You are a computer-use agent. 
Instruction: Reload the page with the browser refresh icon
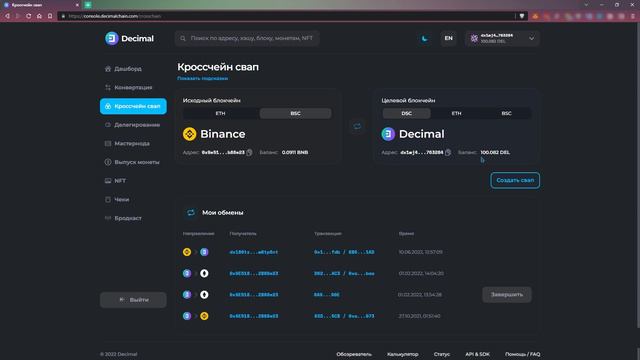(29, 16)
